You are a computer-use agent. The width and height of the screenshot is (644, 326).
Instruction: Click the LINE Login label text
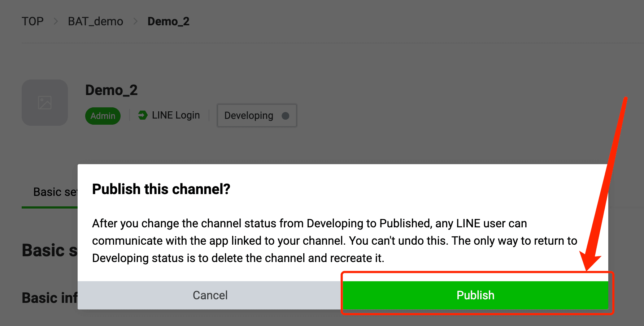coord(176,115)
